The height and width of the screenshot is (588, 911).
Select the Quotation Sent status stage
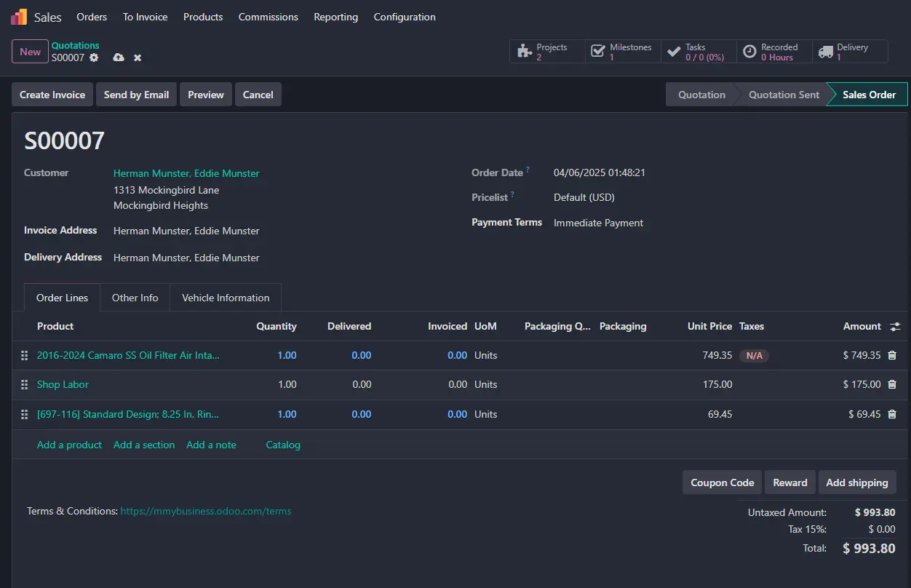point(784,95)
